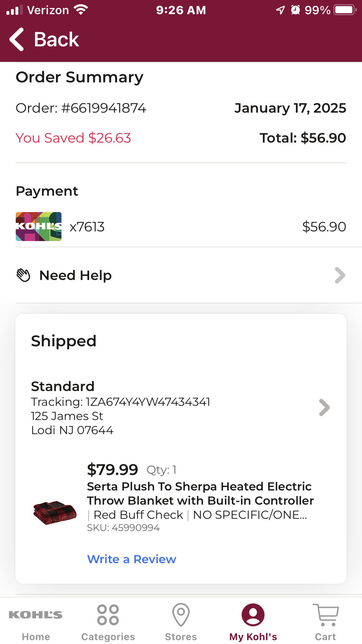
Task: Tap the Kohl's card payment image
Action: 39,227
